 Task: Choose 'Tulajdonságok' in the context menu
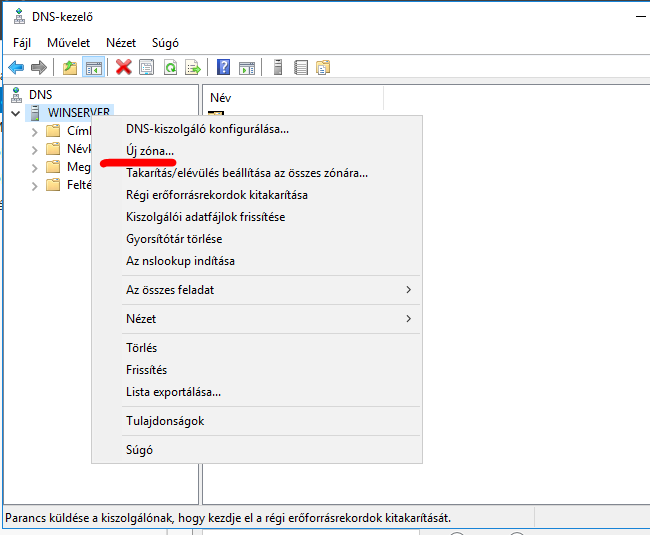coord(165,421)
